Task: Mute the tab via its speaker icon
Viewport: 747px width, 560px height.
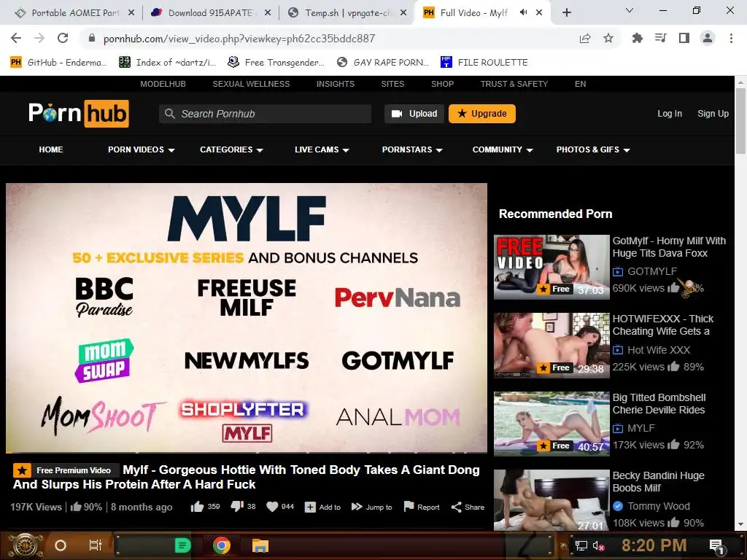Action: [x=524, y=12]
